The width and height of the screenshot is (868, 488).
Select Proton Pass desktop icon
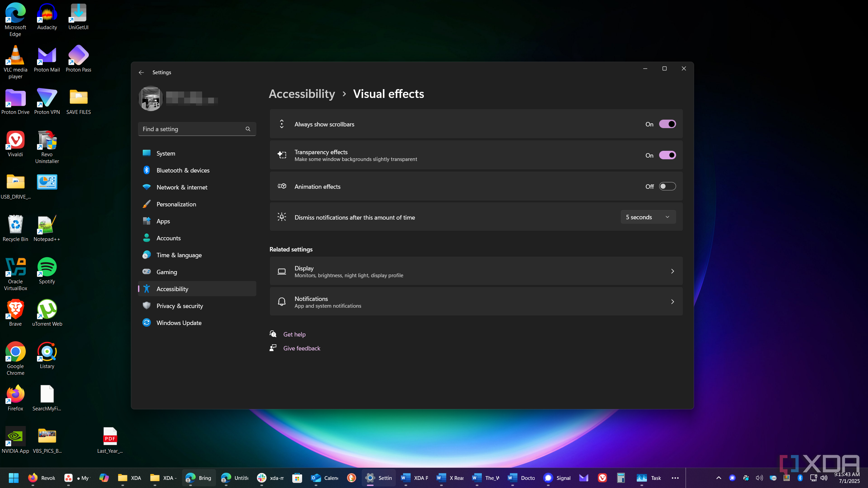click(x=78, y=59)
